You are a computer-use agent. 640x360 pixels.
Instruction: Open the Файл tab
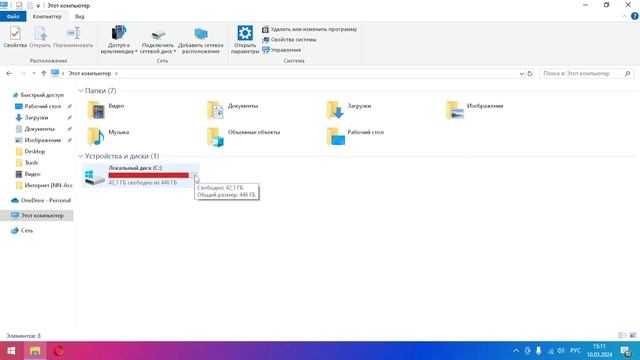click(x=13, y=16)
